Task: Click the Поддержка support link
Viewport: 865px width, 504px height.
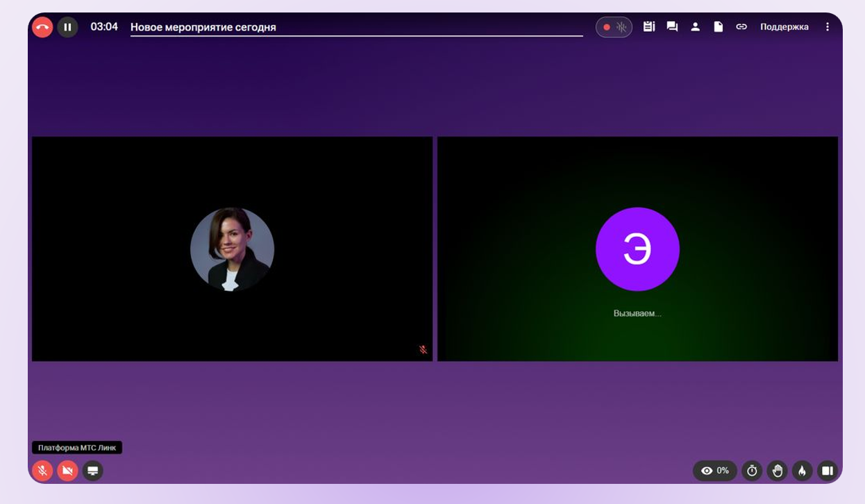Action: pos(784,27)
